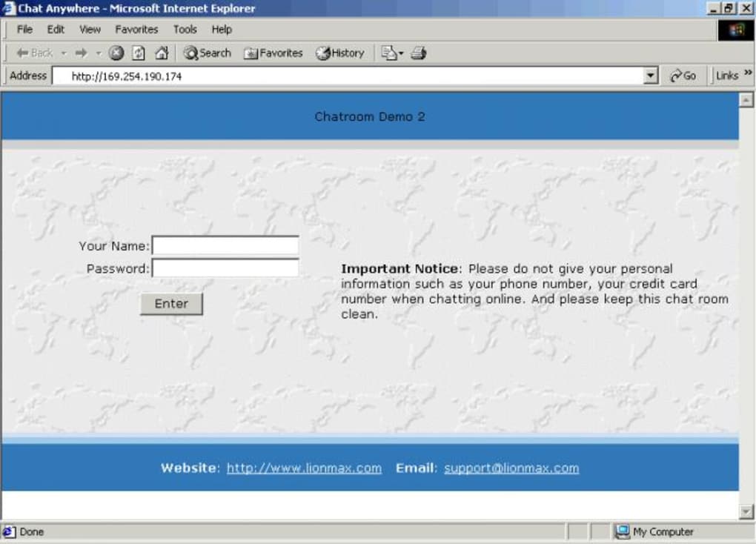756x544 pixels.
Task: Click the Stop loading toolbar icon
Action: click(x=116, y=53)
